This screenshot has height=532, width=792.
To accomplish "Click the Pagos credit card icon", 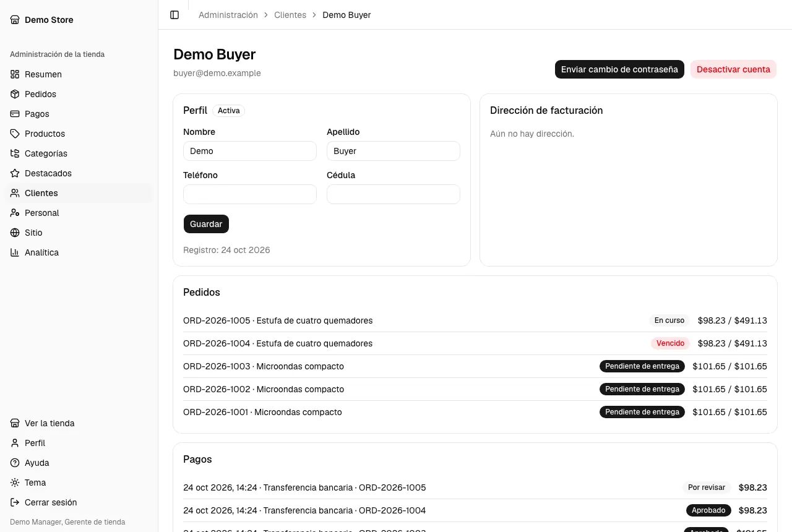I will pos(15,114).
